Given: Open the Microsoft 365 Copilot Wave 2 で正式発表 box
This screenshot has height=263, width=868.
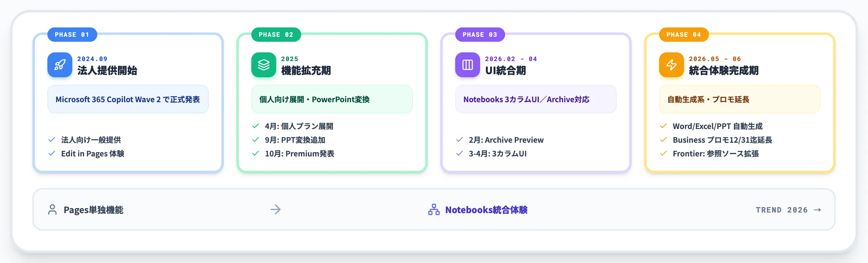Looking at the screenshot, I should pyautogui.click(x=128, y=99).
